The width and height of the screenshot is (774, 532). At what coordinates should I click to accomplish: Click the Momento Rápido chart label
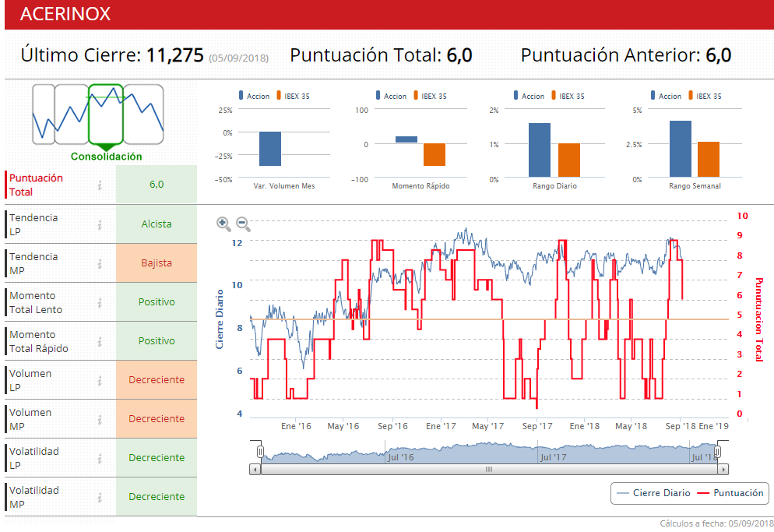click(420, 186)
